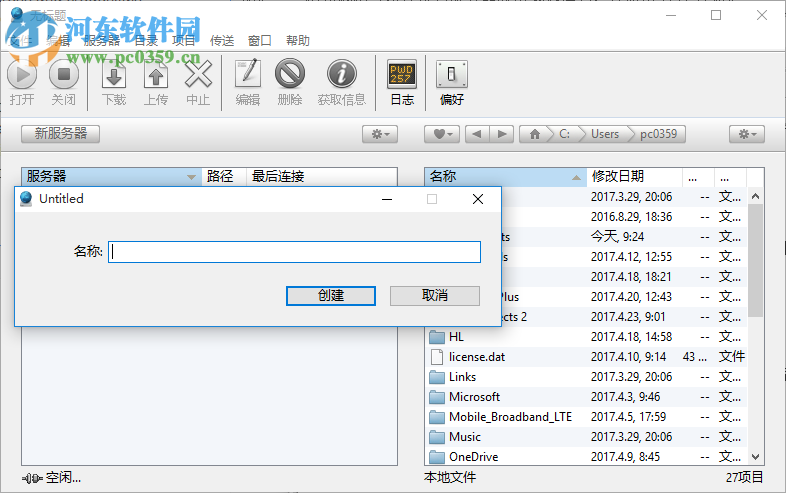The height and width of the screenshot is (493, 786).
Task: Sort by 服务器 column header
Action: [x=111, y=176]
